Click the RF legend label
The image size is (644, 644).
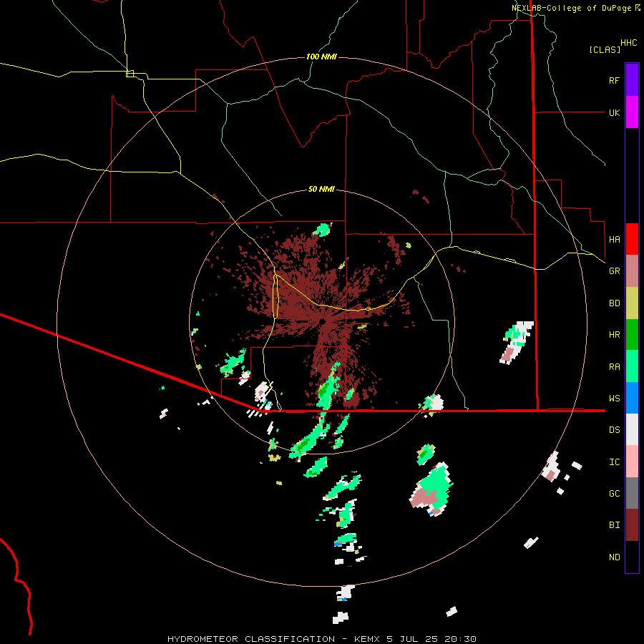pyautogui.click(x=615, y=80)
